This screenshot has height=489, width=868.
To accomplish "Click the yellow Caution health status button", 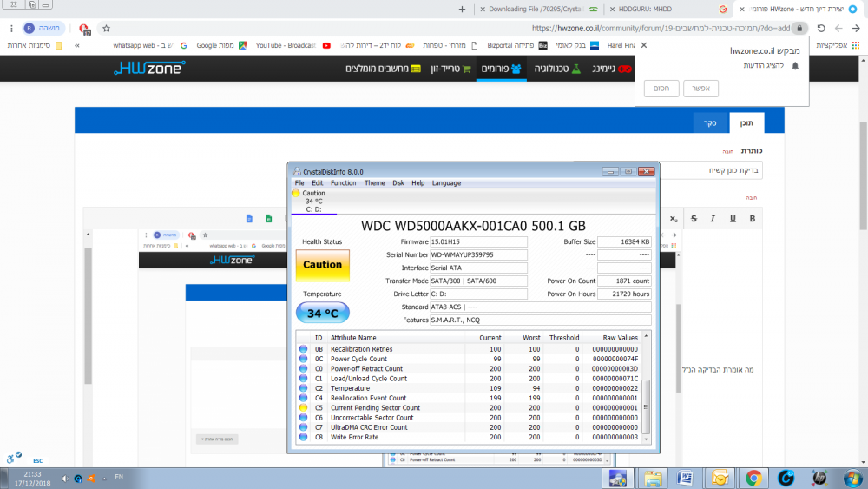I will [323, 265].
